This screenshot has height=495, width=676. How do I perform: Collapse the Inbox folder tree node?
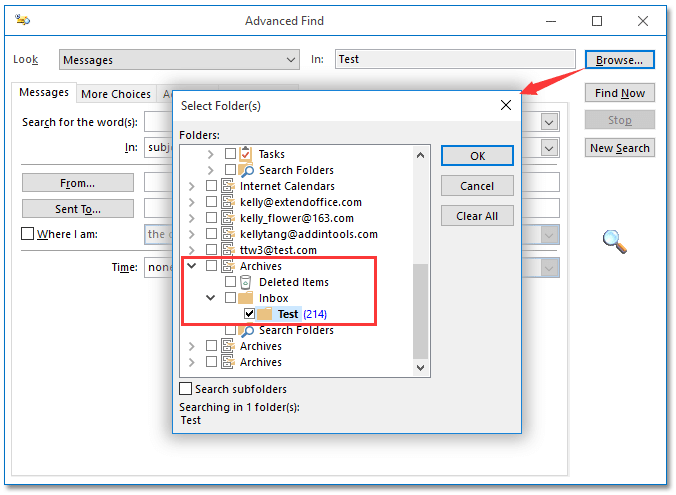(212, 298)
